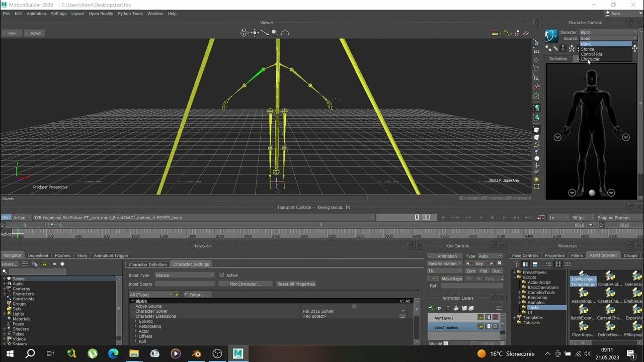Toggle the Story mode button
This screenshot has height=362, width=644.
coord(6,218)
